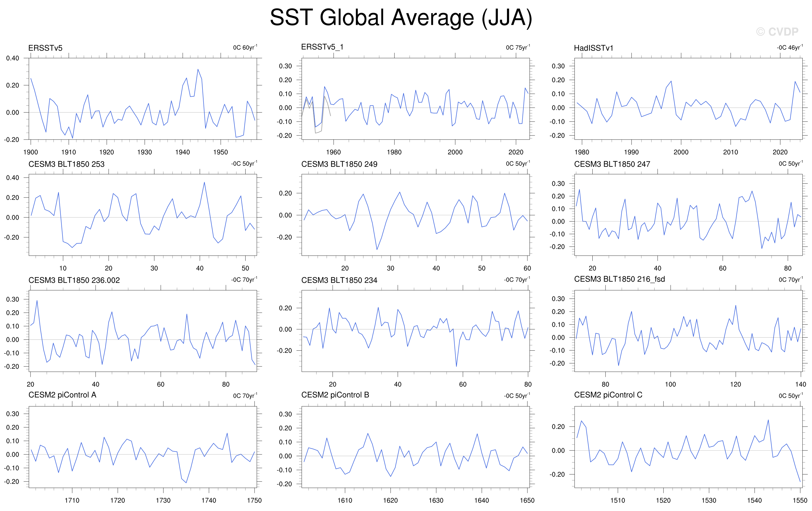This screenshot has height=511, width=812.
Task: Click the CESM2 piControl A label
Action: [62, 395]
